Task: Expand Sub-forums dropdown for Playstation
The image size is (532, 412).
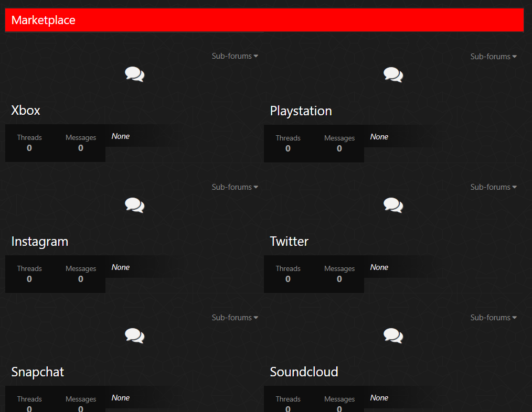Action: point(493,57)
